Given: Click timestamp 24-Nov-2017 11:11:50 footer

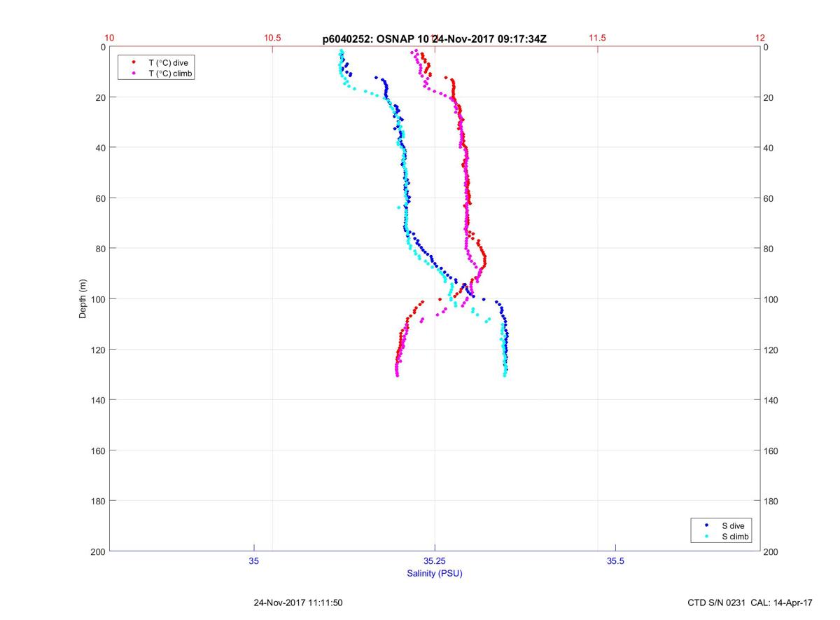Looking at the screenshot, I should [297, 602].
